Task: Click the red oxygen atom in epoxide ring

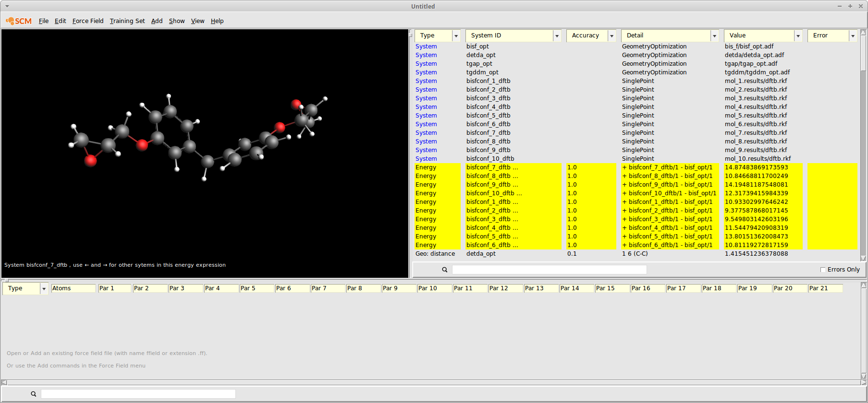Action: 90,161
